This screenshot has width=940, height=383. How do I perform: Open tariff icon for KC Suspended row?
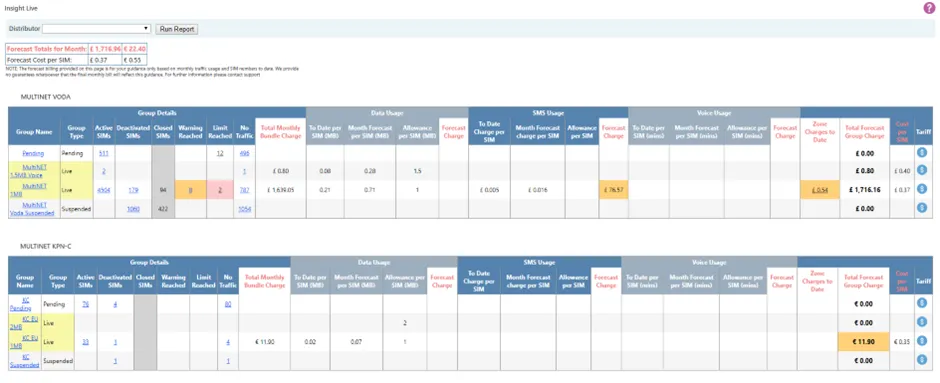(x=923, y=360)
